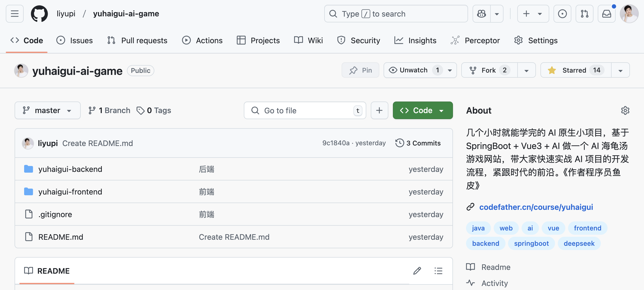Open Copilot chat icon
The height and width of the screenshot is (290, 644).
[x=482, y=14]
